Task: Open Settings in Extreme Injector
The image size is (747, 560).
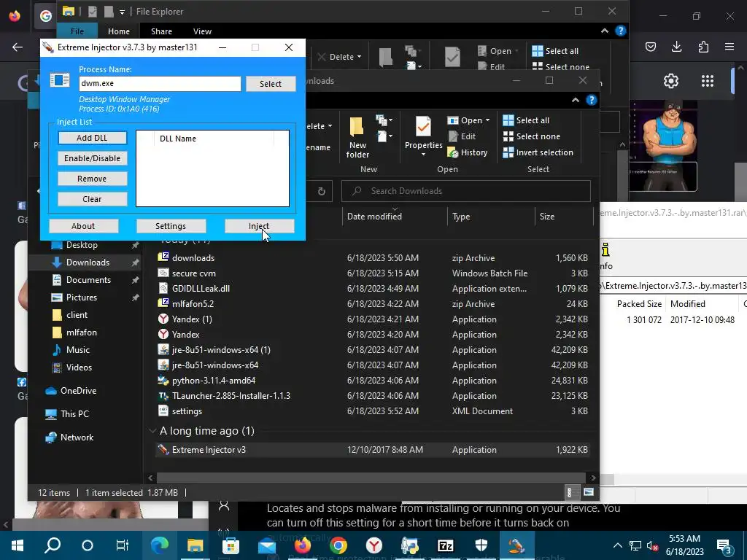Action: pos(171,226)
